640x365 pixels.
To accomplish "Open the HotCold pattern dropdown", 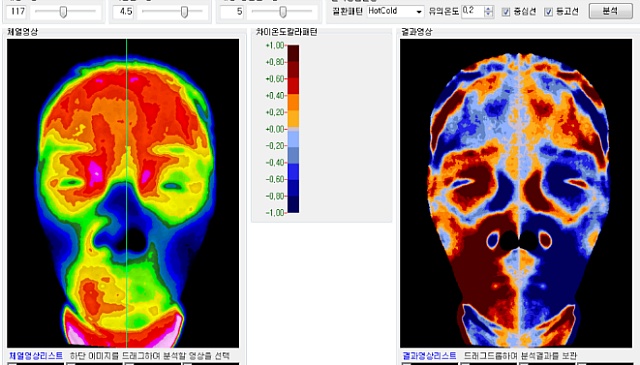I will coord(395,11).
